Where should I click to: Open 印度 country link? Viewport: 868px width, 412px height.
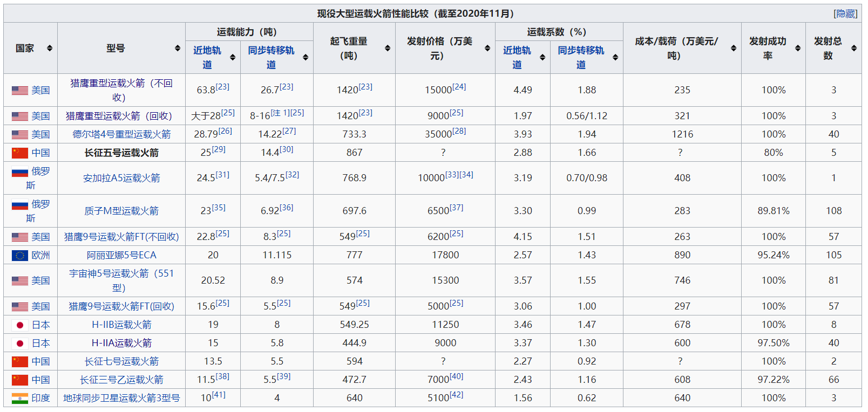(x=40, y=398)
